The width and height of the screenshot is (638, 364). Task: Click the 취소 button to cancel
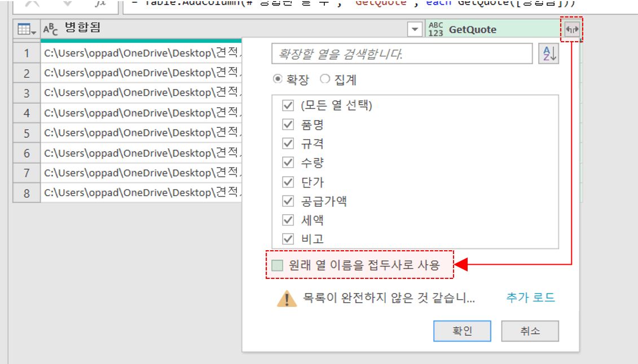point(530,331)
